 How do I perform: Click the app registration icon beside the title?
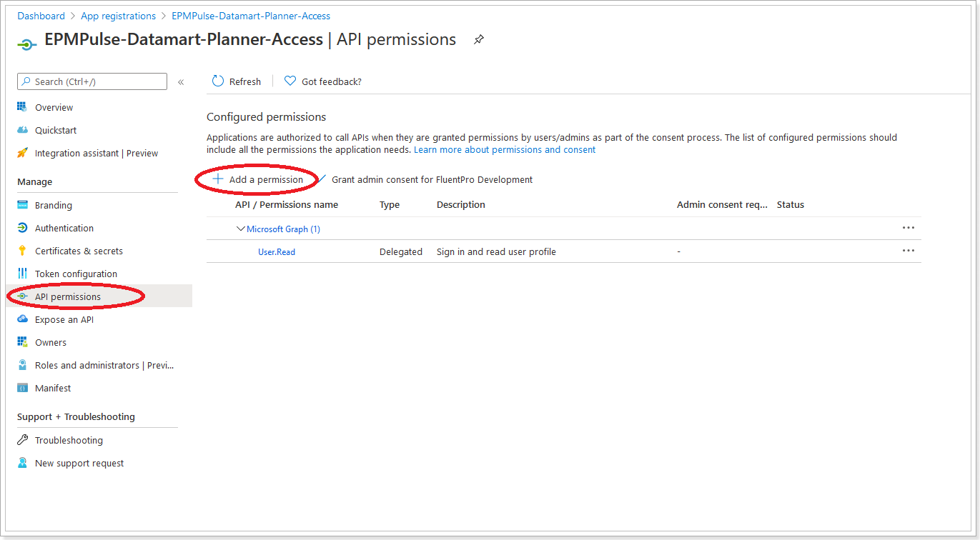27,44
